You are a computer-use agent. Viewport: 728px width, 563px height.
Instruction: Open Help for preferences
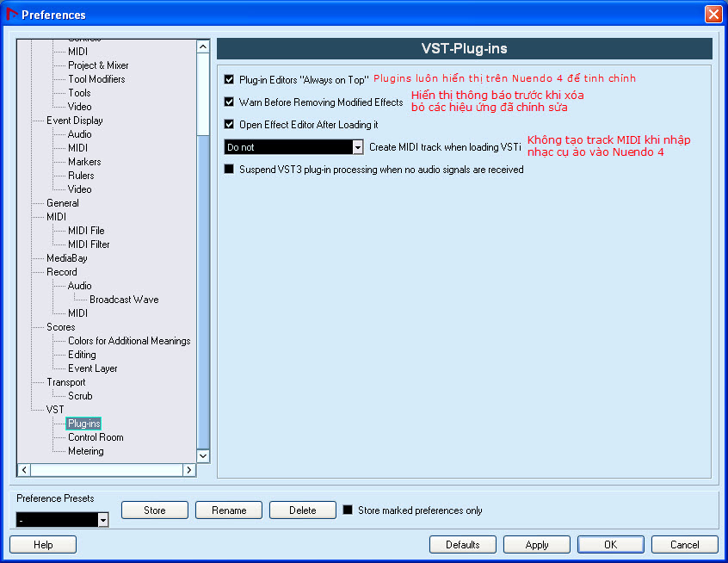tap(43, 544)
